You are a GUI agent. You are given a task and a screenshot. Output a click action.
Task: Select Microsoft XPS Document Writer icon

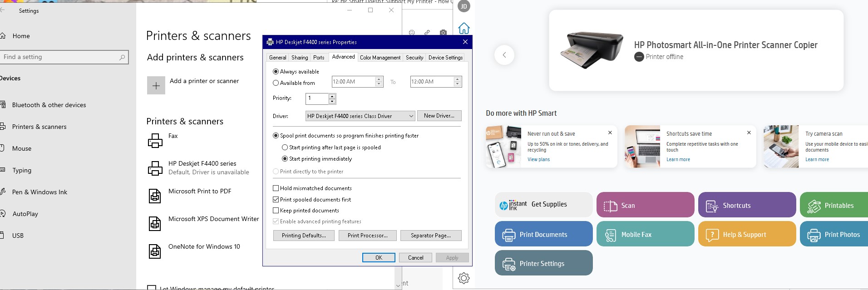pos(155,224)
